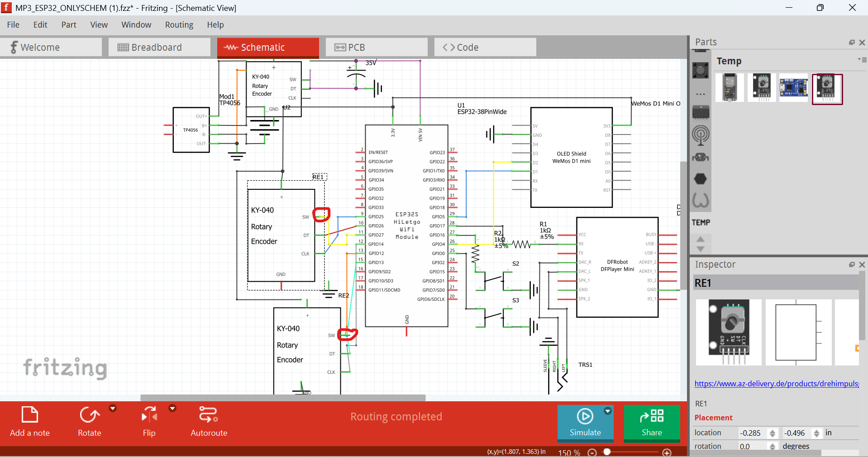Move bin list up with the up arrow
Viewport: 868px width, 457px height.
click(x=701, y=239)
